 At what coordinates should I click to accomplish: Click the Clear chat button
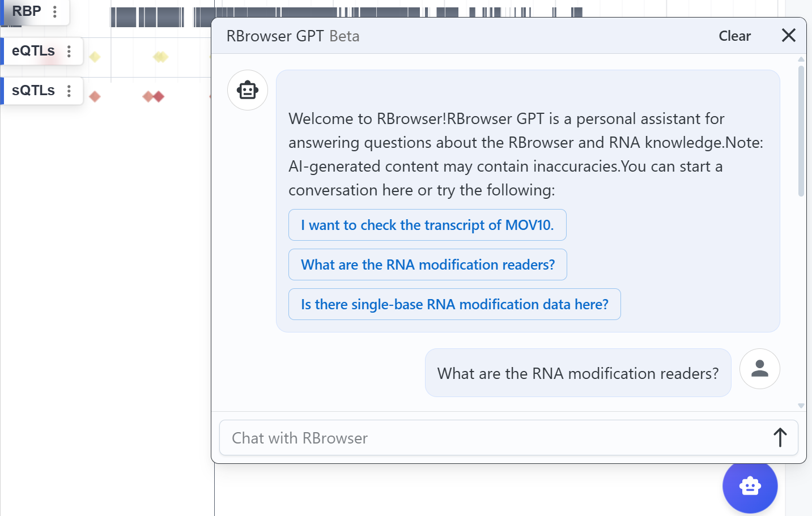click(x=734, y=36)
